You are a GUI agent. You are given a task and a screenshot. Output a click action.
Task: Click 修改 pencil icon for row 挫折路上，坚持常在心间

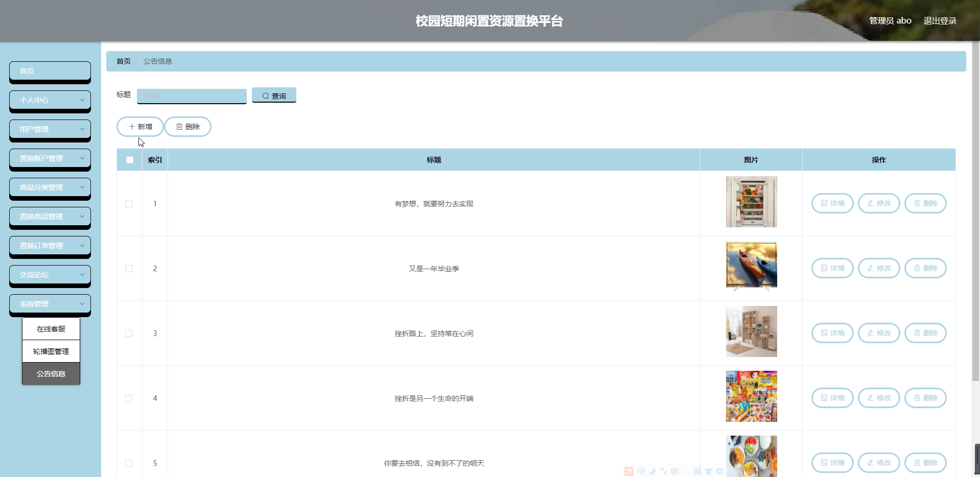point(870,333)
